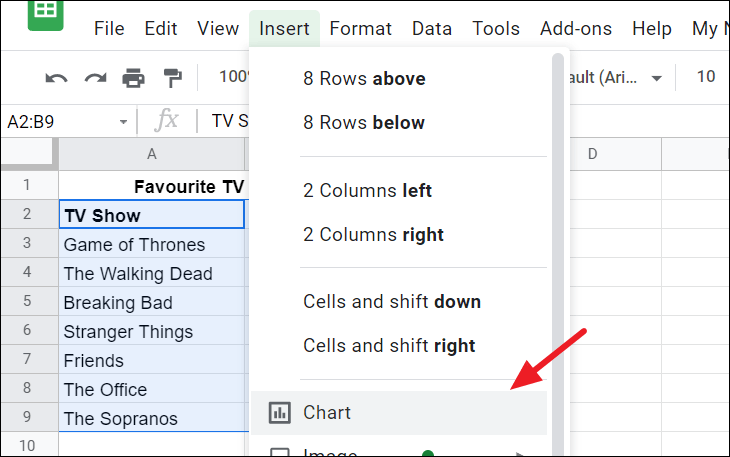Open the Data menu
730x457 pixels.
coord(432,29)
